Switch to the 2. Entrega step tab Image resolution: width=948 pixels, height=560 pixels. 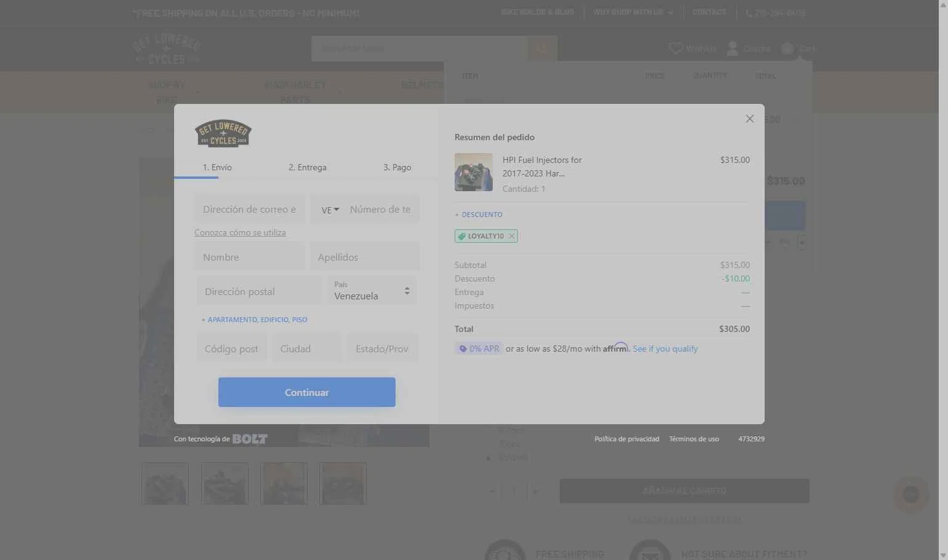click(x=308, y=167)
